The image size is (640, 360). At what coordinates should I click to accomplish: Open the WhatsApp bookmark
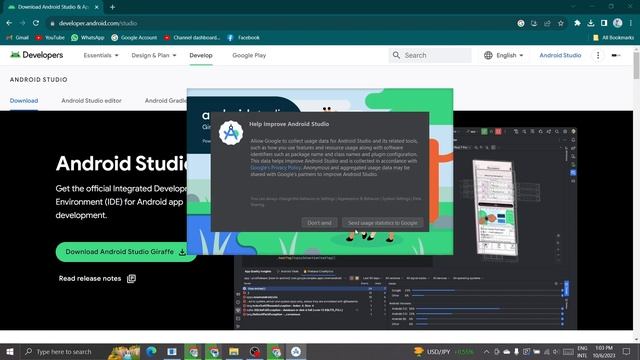(x=88, y=38)
